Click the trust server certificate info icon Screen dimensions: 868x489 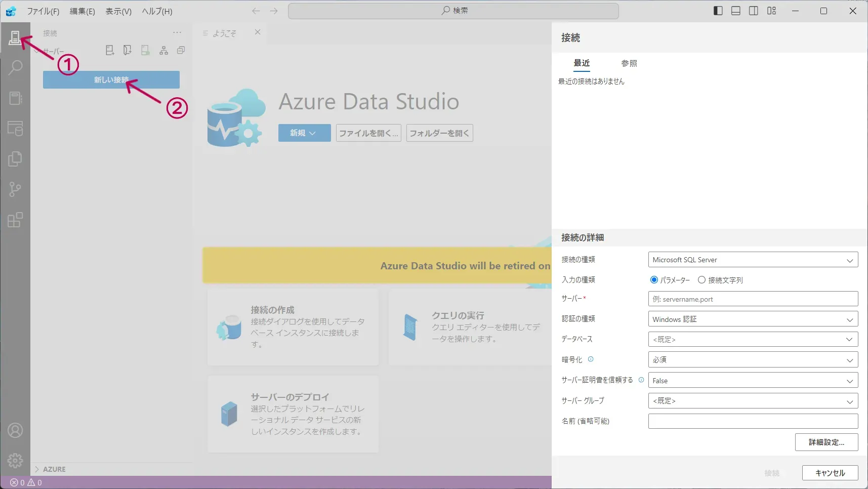[x=641, y=380]
